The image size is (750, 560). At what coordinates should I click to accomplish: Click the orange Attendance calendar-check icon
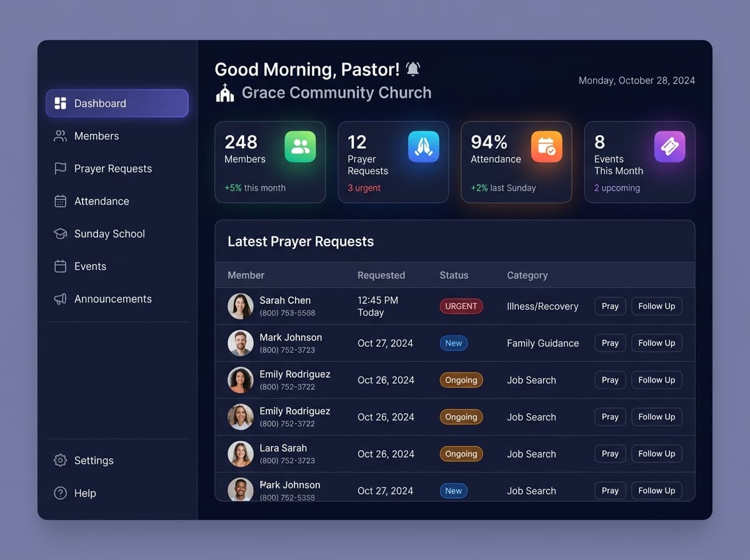click(x=546, y=147)
